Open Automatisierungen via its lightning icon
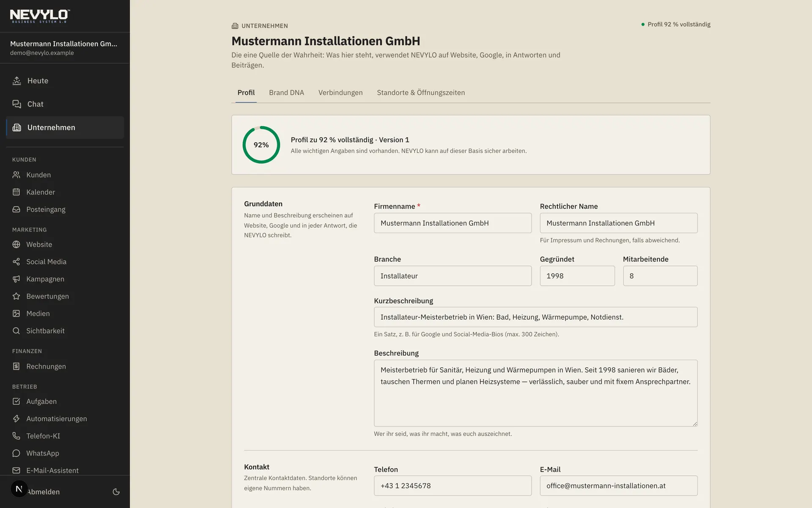The image size is (812, 508). [16, 419]
